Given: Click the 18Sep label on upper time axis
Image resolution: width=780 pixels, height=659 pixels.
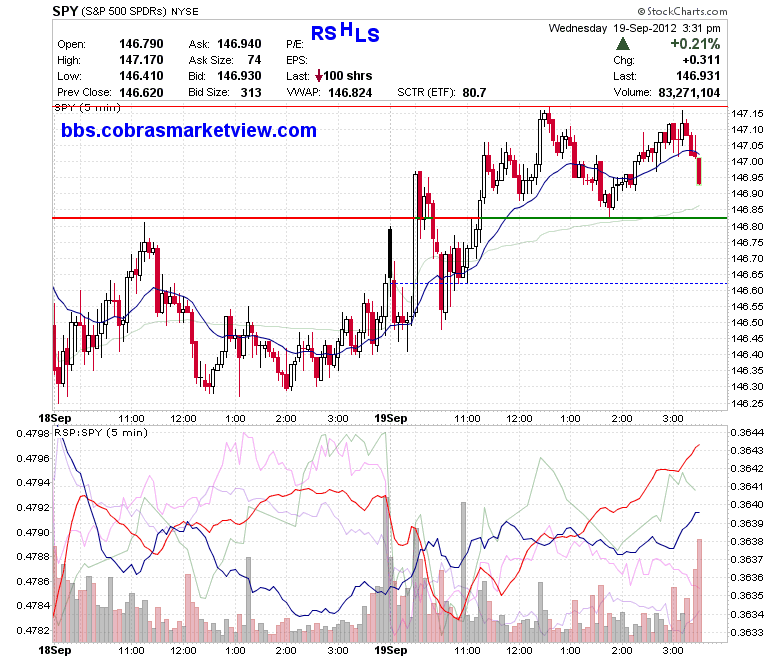Looking at the screenshot, I should point(55,418).
